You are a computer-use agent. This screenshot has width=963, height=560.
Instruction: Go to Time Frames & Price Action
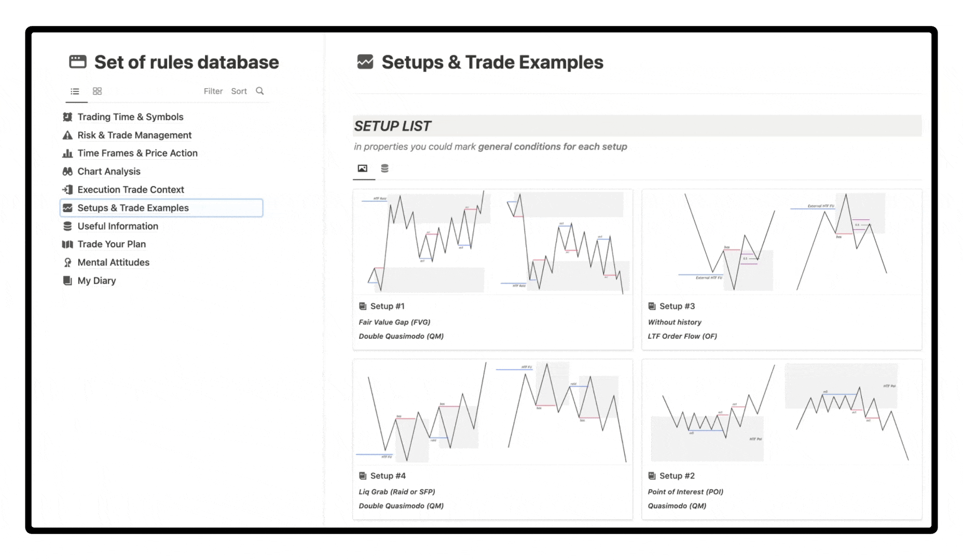(137, 153)
